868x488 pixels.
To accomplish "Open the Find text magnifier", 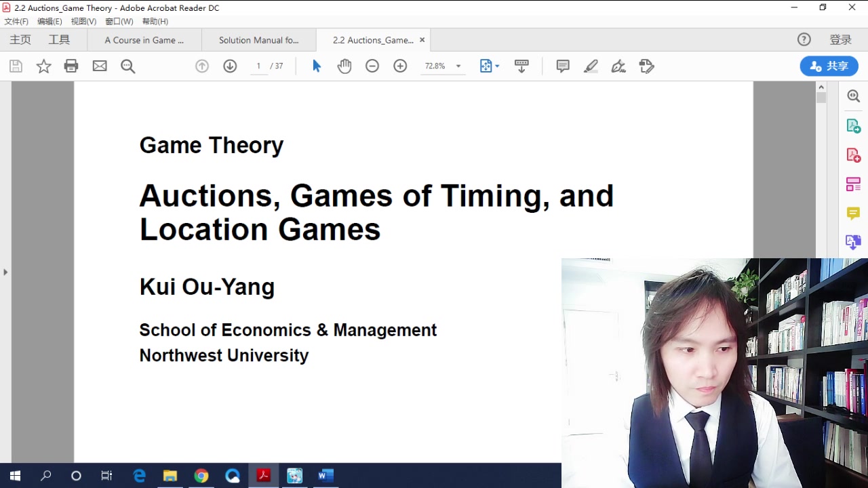I will coord(127,66).
